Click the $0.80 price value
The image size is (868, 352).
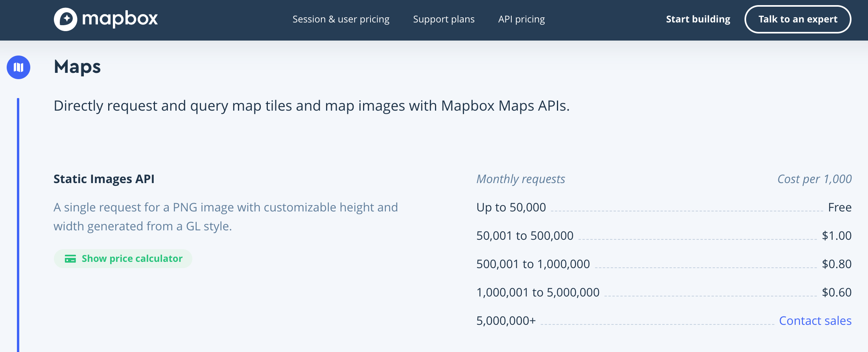coord(837,264)
